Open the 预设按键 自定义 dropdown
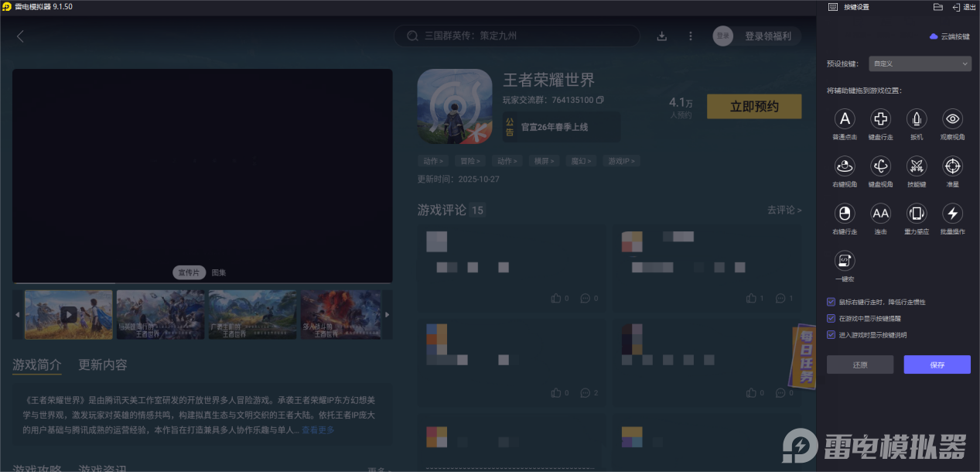 pyautogui.click(x=920, y=63)
